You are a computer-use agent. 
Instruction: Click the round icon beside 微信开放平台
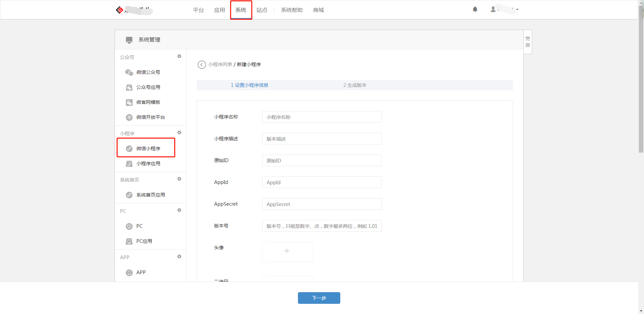tap(129, 117)
